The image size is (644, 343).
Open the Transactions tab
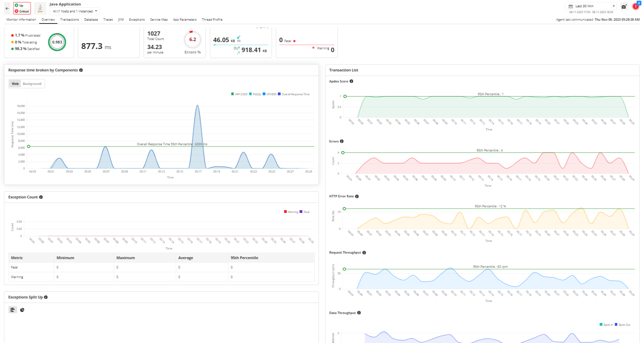(x=69, y=20)
